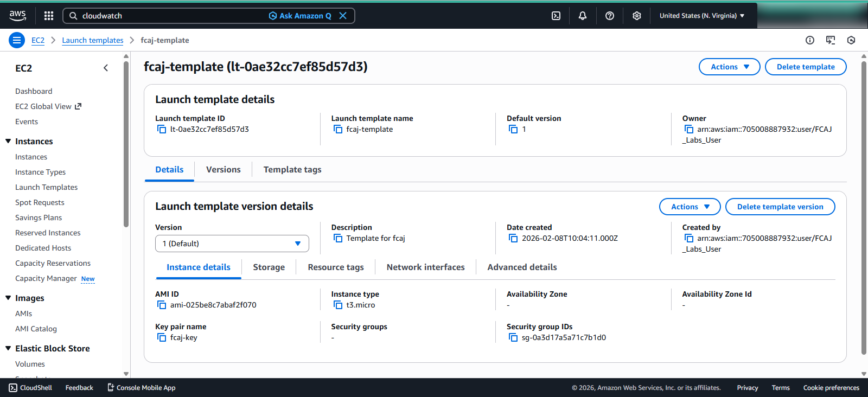Open the Console Mobile App link

(141, 388)
